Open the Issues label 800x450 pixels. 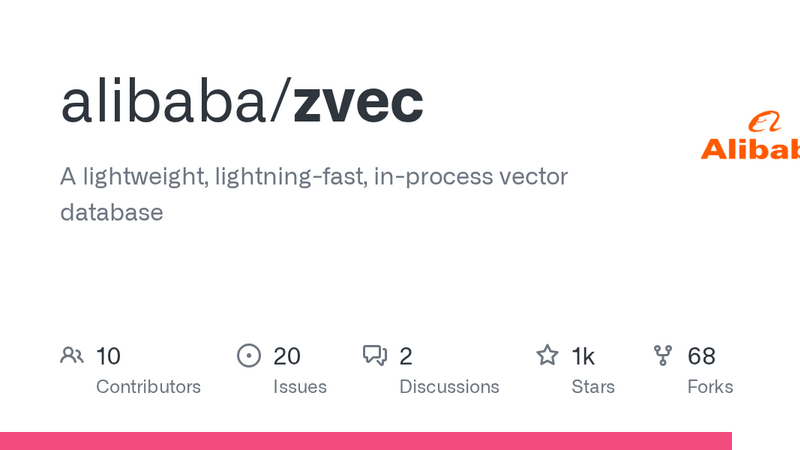click(x=299, y=386)
